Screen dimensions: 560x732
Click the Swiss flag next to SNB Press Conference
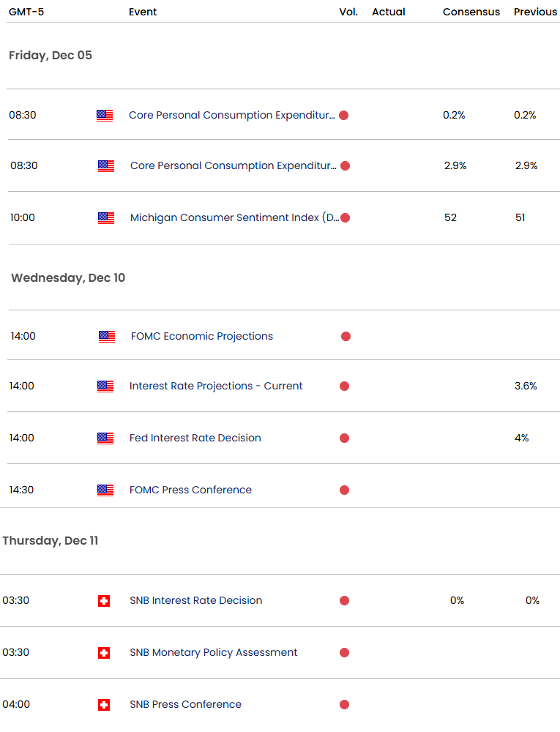pyautogui.click(x=104, y=705)
